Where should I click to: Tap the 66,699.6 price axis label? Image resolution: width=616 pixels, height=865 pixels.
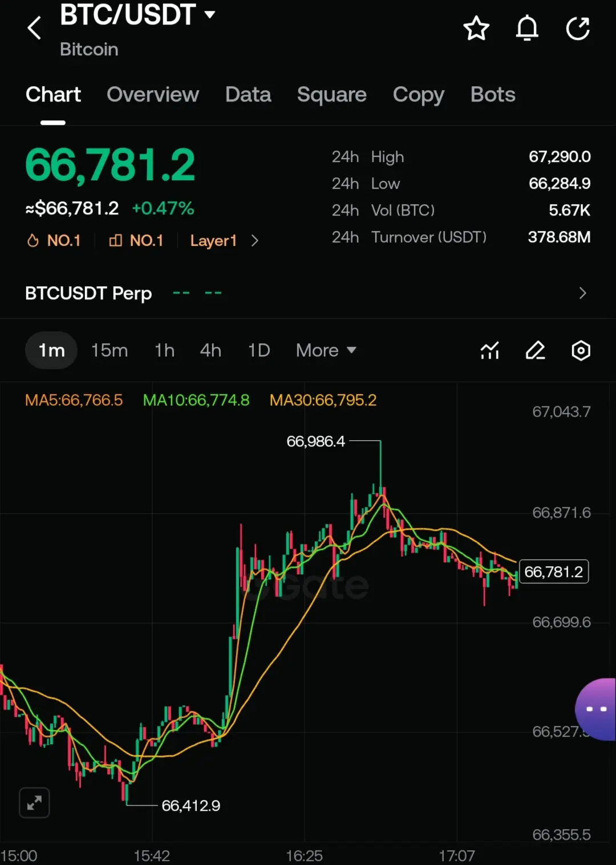coord(561,622)
